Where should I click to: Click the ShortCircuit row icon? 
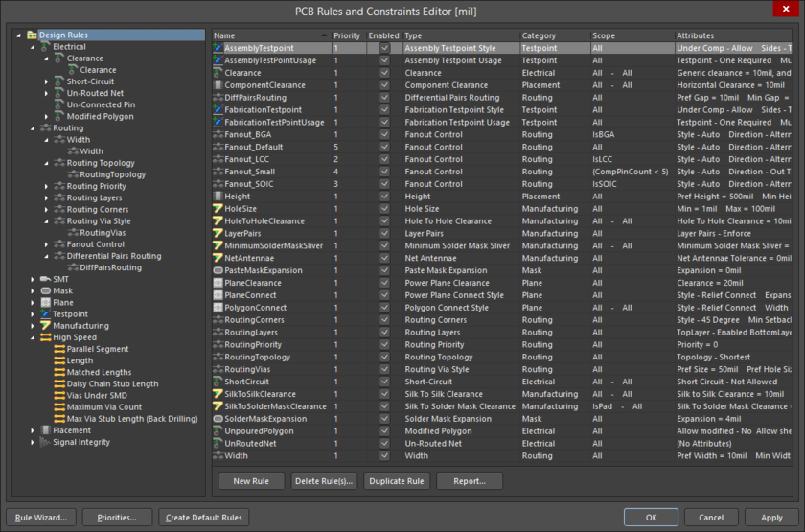(218, 382)
